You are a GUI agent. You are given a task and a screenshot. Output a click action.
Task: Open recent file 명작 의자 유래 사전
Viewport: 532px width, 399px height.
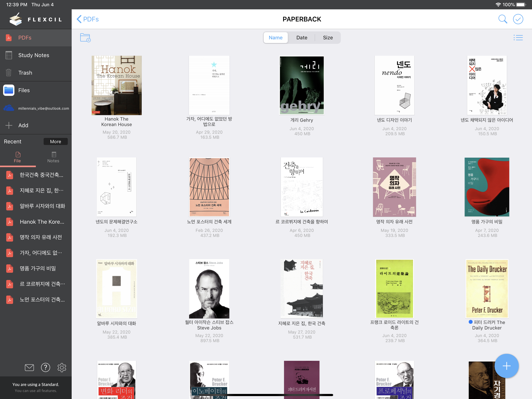pyautogui.click(x=36, y=237)
